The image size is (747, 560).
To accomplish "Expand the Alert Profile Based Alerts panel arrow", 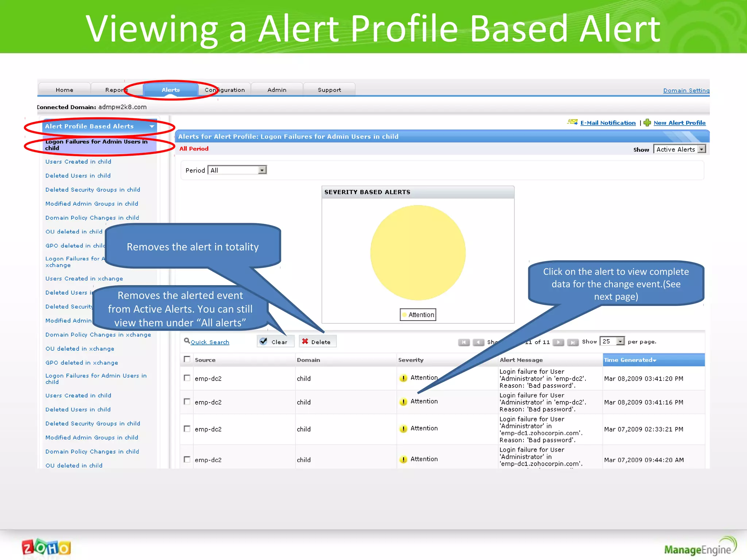I will coord(152,127).
